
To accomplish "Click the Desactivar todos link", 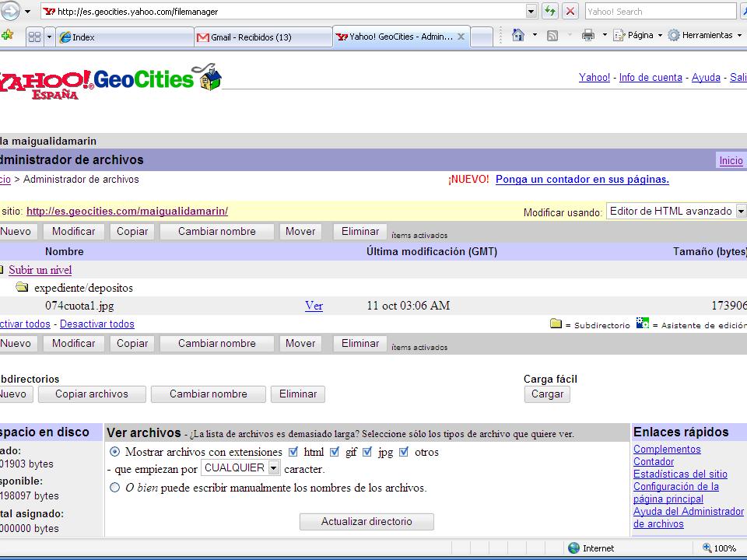I will point(97,324).
